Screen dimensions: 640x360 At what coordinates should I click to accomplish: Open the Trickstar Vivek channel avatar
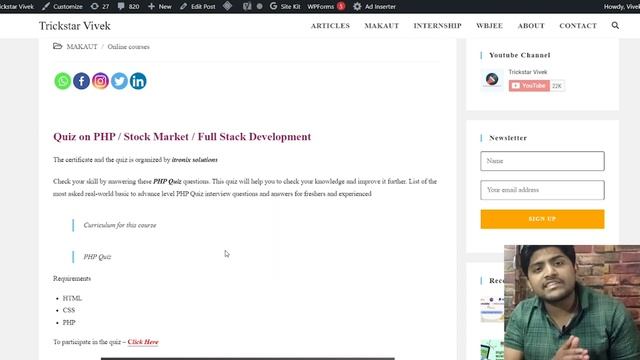coord(492,79)
